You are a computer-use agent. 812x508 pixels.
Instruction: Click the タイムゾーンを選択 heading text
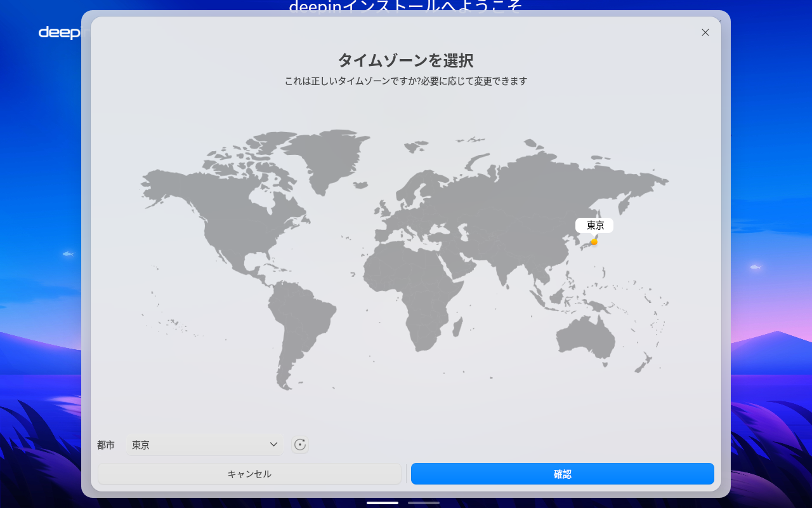[405, 60]
